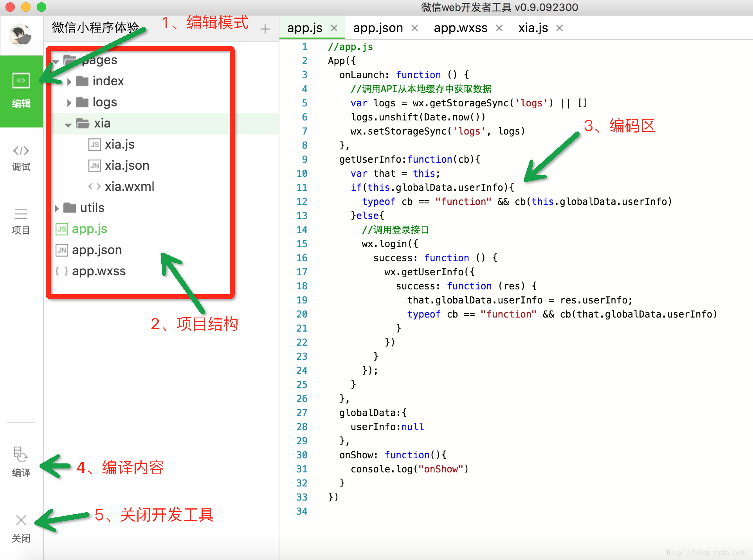Image resolution: width=753 pixels, height=560 pixels.
Task: Expand the utils folder arrow
Action: coord(57,208)
